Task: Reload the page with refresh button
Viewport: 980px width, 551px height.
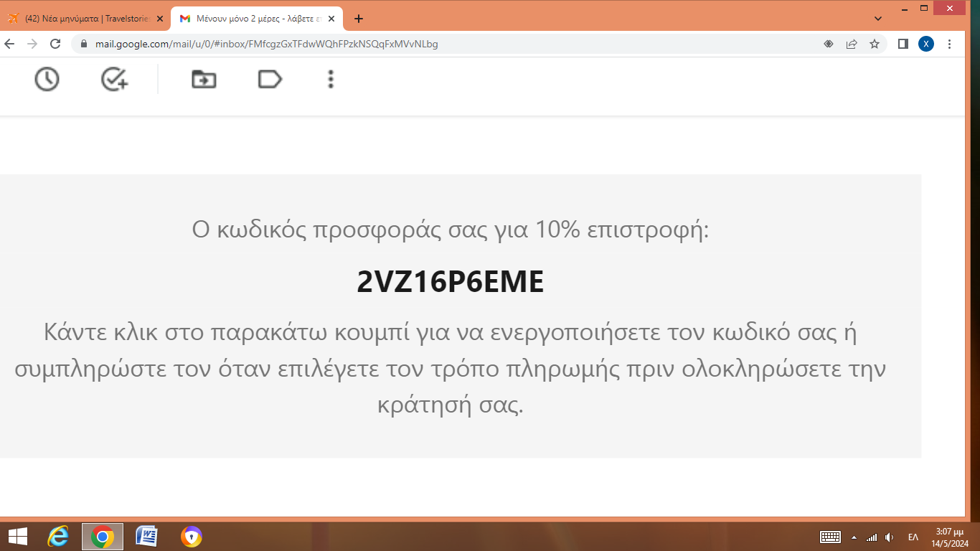Action: pos(55,44)
